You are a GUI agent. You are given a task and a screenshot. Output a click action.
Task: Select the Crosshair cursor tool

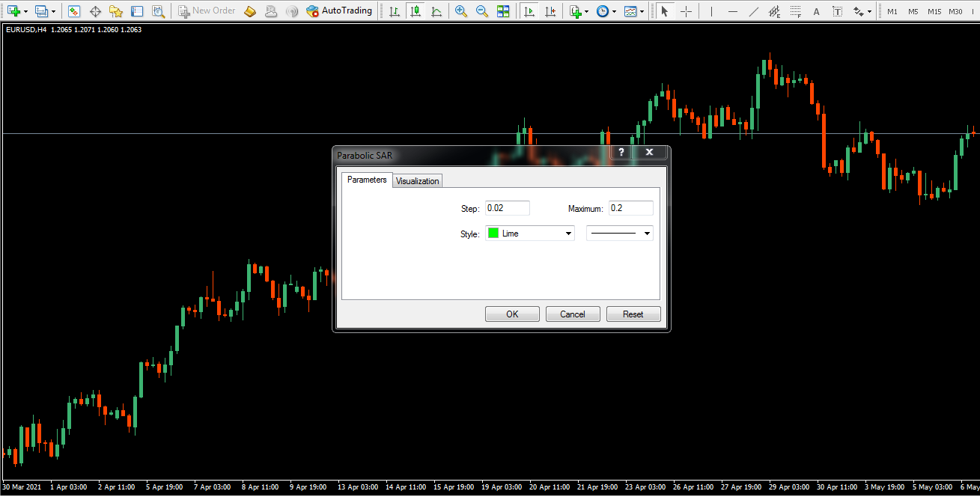(x=686, y=11)
